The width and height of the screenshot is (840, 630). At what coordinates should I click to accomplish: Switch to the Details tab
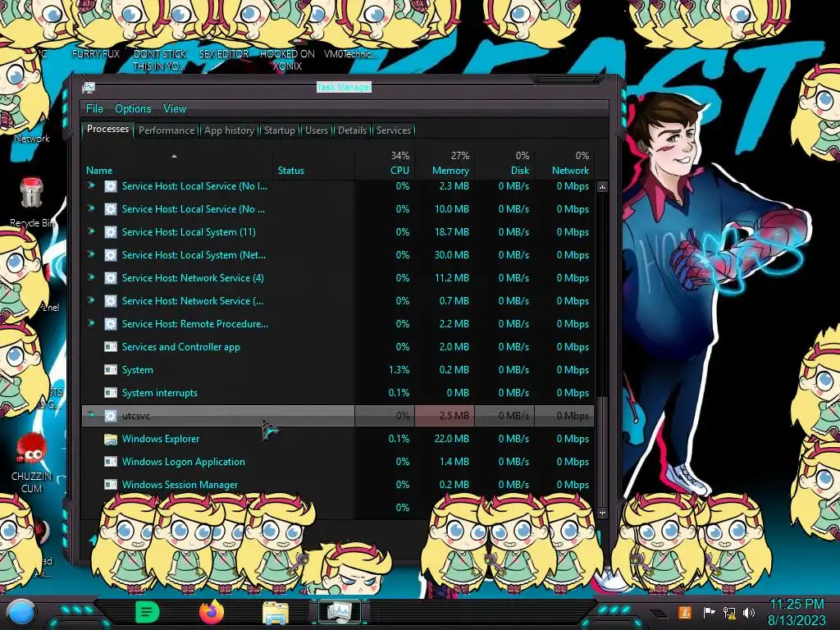pos(352,130)
